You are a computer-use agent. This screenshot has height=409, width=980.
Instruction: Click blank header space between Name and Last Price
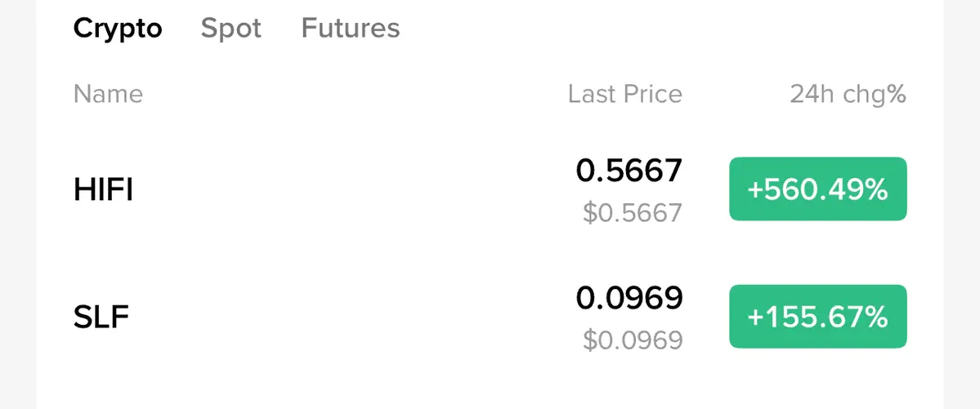click(x=356, y=94)
